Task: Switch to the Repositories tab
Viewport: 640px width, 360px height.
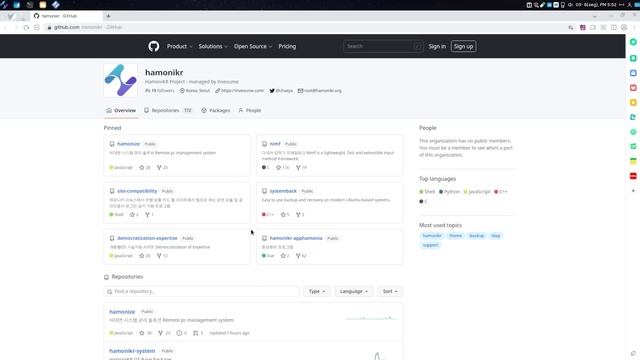Action: coord(168,111)
